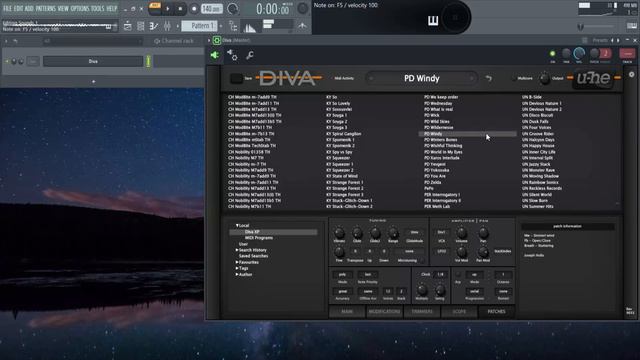Switch to the TRIMMERS tab
The height and width of the screenshot is (360, 640).
(x=422, y=311)
